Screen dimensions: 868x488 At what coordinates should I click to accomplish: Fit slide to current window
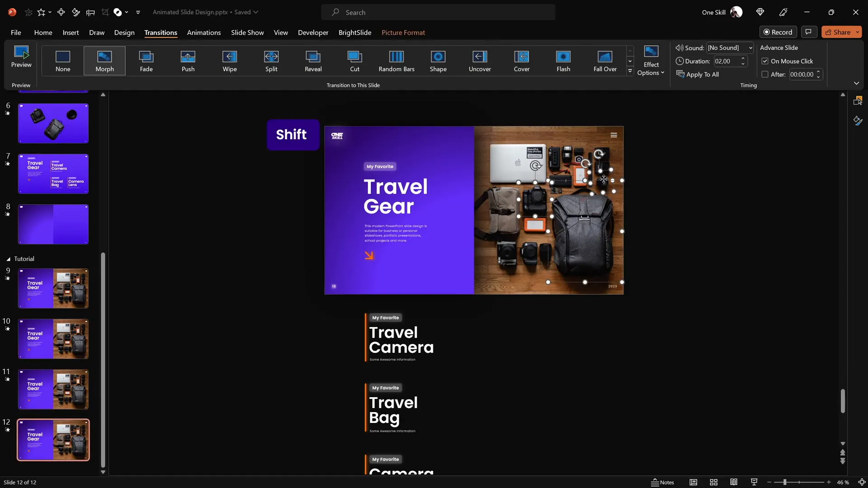pos(862,482)
